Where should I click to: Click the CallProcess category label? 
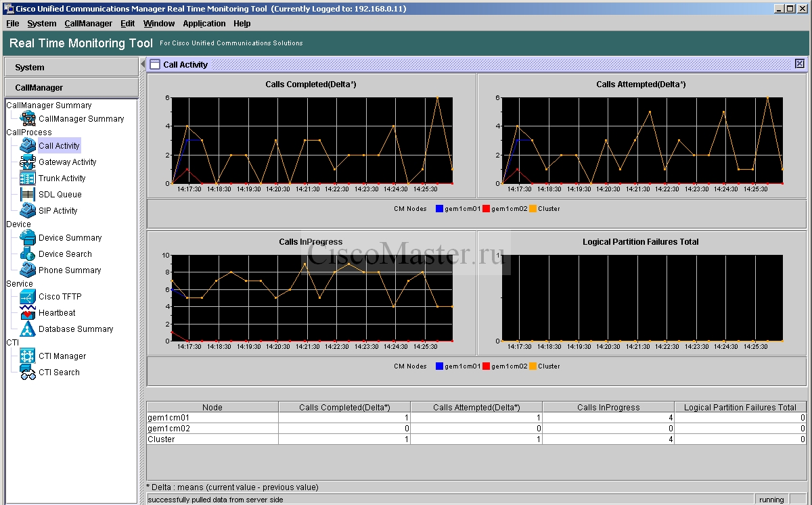[x=29, y=133]
